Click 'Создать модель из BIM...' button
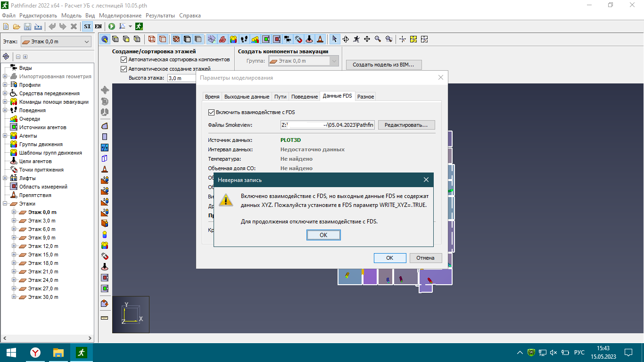Viewport: 644px width, 362px height. [x=384, y=65]
